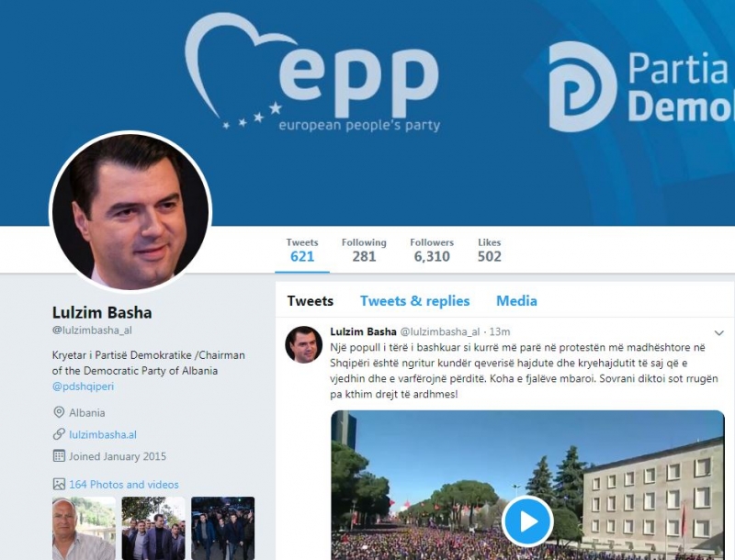Click the photos icon next to 164 Photos and videos

coord(59,484)
